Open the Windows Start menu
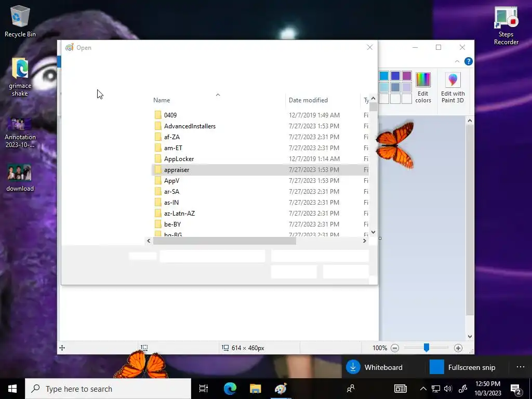This screenshot has height=399, width=532. pyautogui.click(x=12, y=389)
